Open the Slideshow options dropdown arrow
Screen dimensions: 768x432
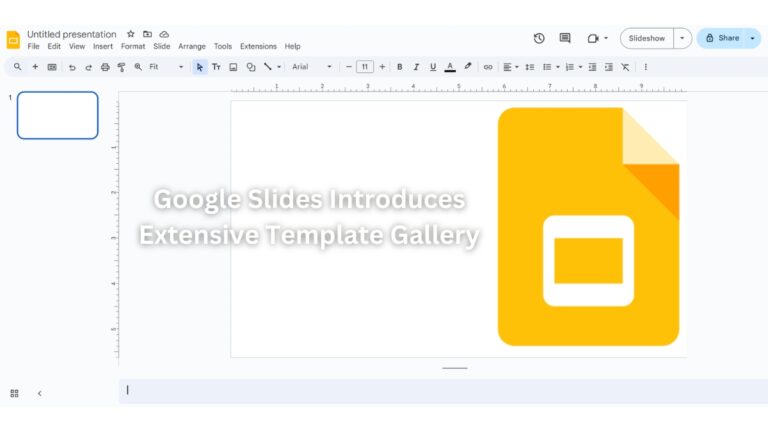click(x=682, y=38)
